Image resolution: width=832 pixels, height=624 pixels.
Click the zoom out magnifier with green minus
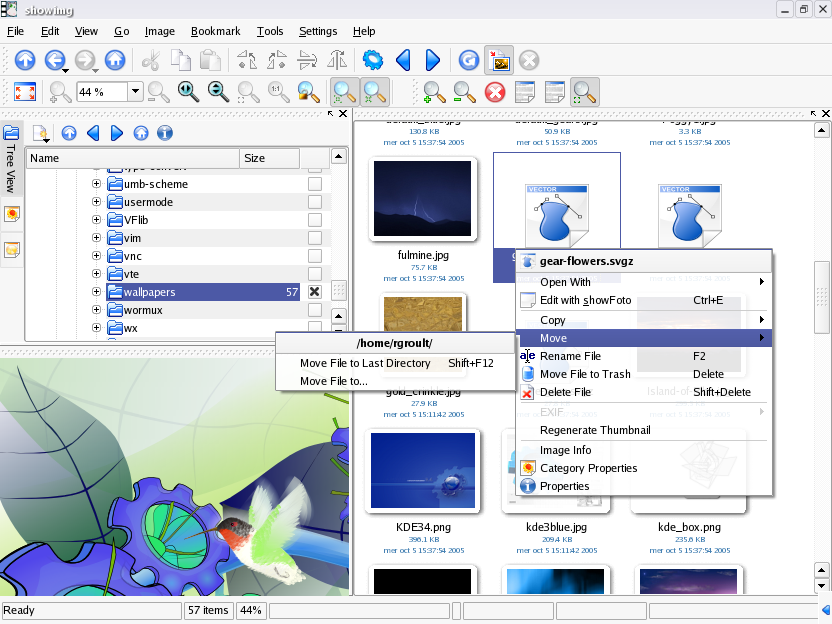point(465,92)
